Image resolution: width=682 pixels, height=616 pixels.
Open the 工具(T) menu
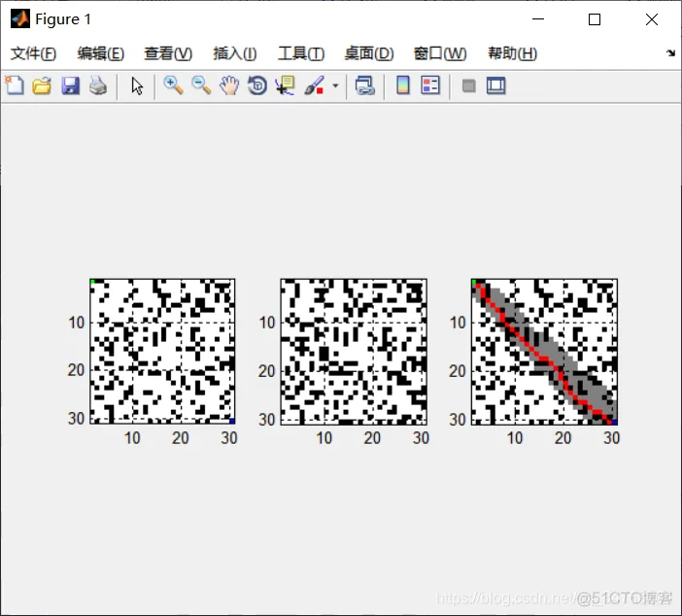coord(301,53)
